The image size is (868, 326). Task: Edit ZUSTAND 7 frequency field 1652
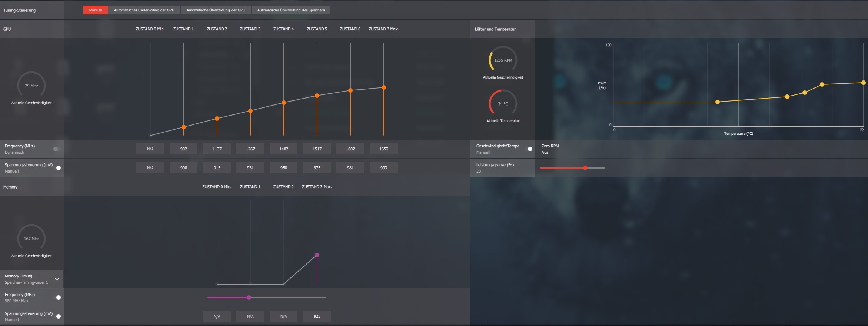[x=383, y=149]
